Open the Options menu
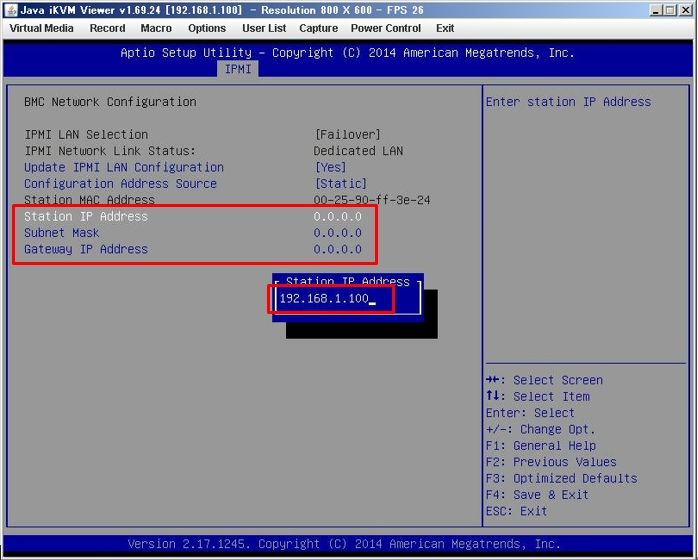The width and height of the screenshot is (698, 560). [x=207, y=28]
